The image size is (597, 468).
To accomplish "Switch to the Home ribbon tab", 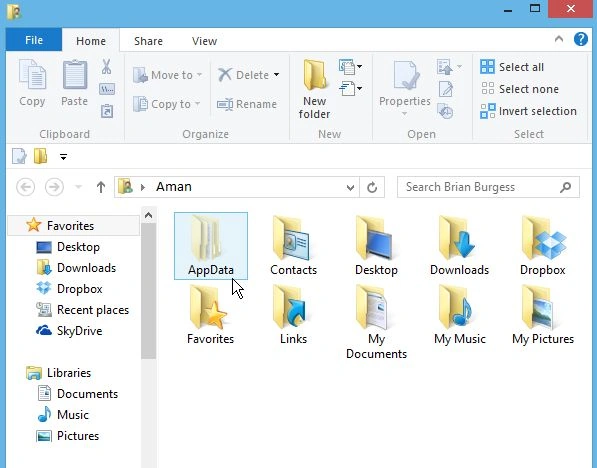I will point(91,41).
